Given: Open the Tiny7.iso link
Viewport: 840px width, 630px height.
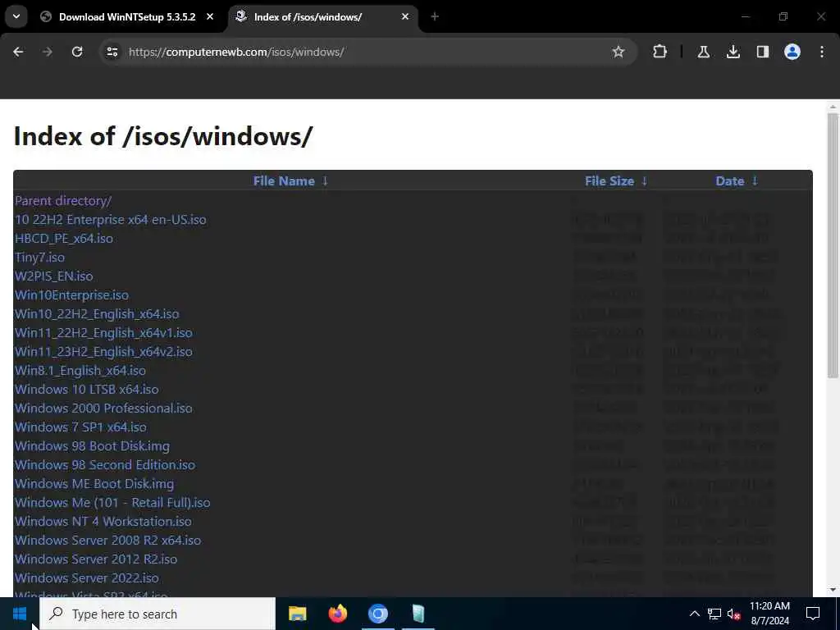Looking at the screenshot, I should (39, 257).
